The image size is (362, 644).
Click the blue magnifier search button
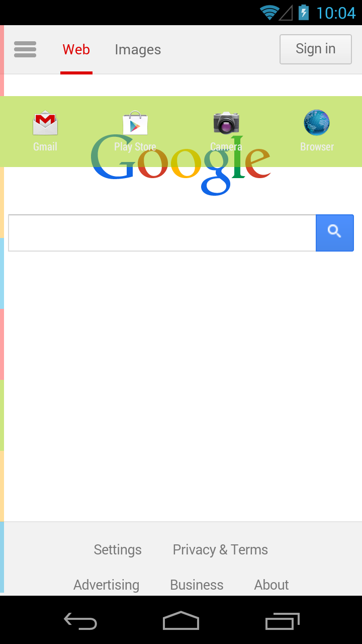pyautogui.click(x=335, y=233)
